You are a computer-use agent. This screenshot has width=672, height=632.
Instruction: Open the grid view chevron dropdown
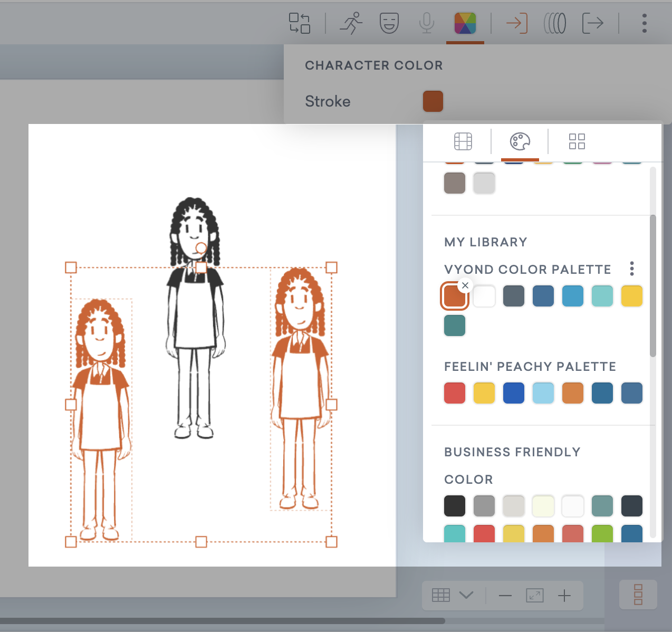pos(466,595)
